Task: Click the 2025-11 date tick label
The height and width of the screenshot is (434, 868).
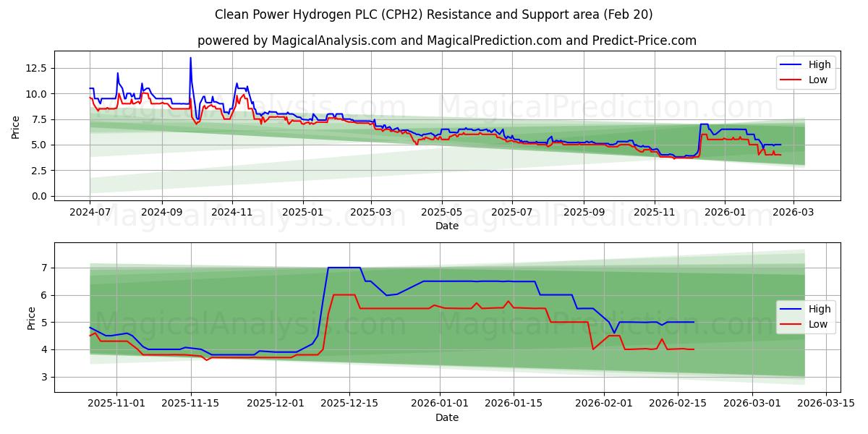Action: [655, 213]
